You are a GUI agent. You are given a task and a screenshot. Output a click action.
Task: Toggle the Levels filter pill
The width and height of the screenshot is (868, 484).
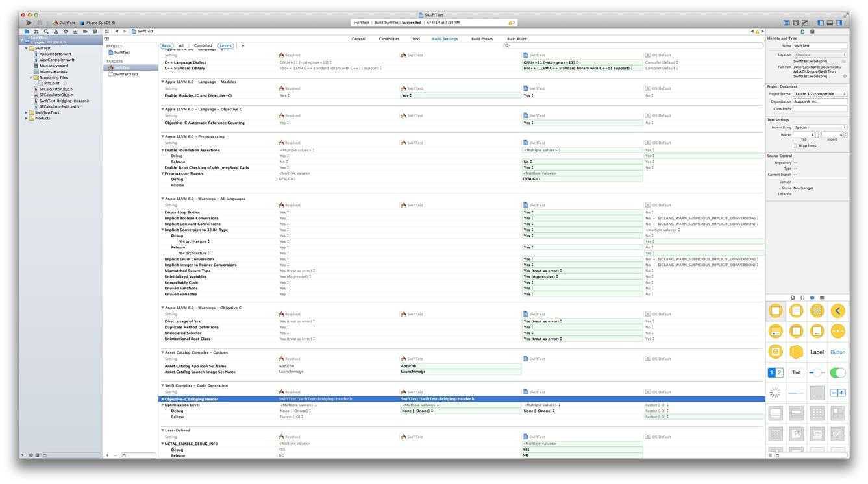pos(225,45)
